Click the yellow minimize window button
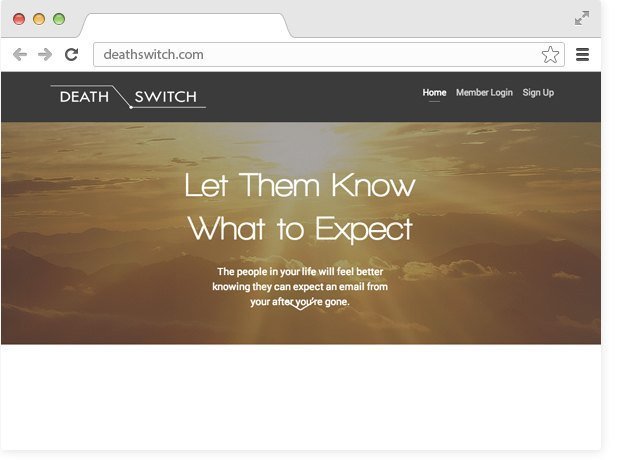The image size is (620, 460). pyautogui.click(x=39, y=19)
